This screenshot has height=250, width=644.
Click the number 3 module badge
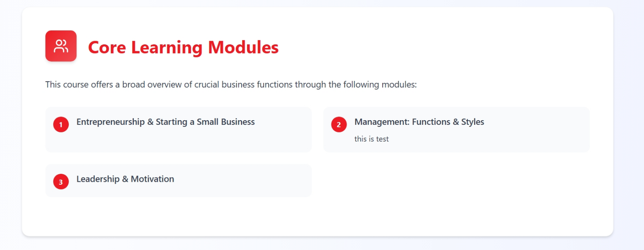click(x=61, y=182)
